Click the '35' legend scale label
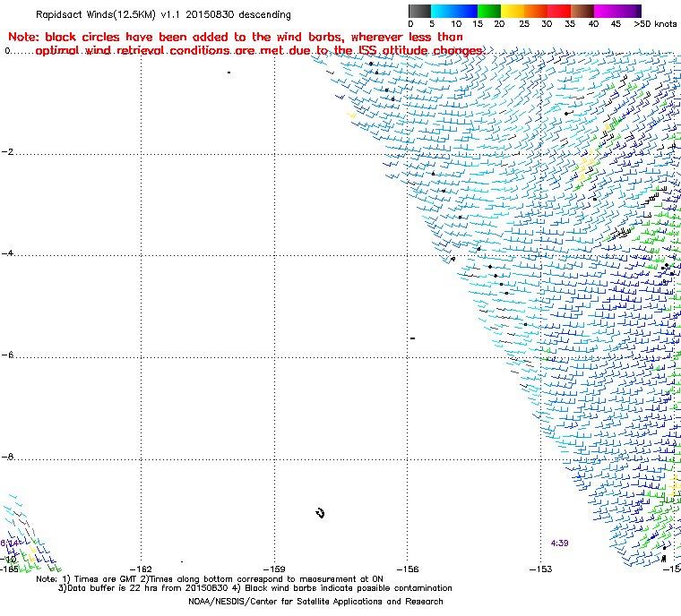The image size is (681, 616). [570, 24]
